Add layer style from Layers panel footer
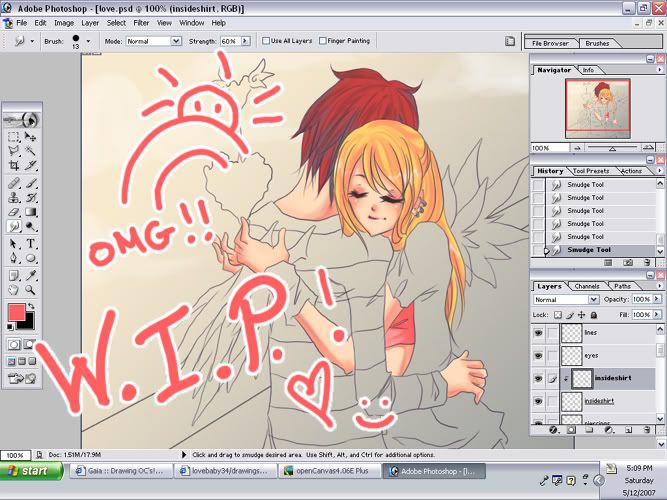This screenshot has width=667, height=500. click(x=553, y=430)
